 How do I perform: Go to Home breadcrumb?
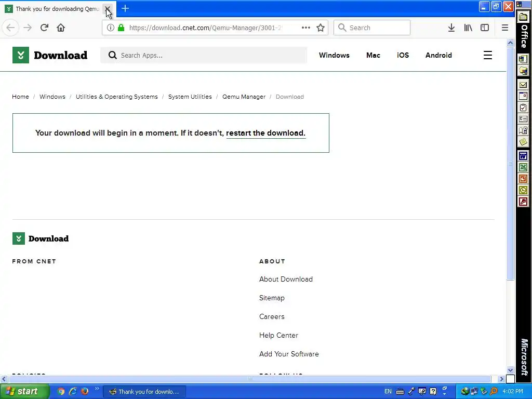click(20, 97)
